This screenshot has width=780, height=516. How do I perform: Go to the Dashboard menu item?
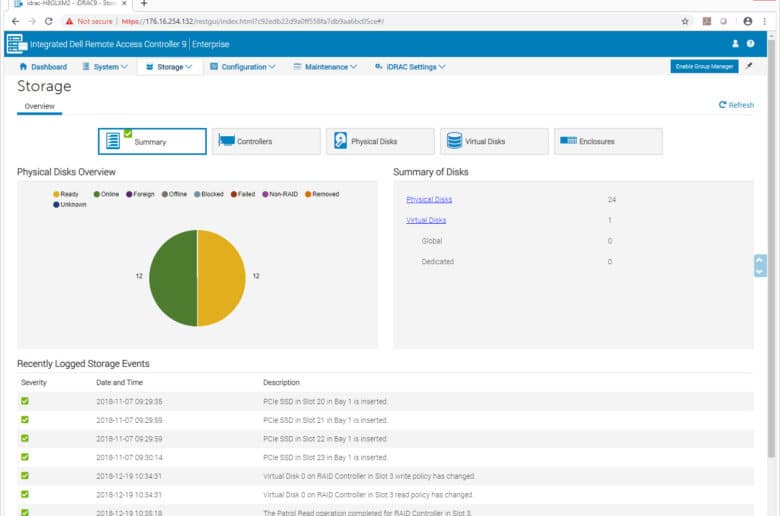(x=43, y=67)
